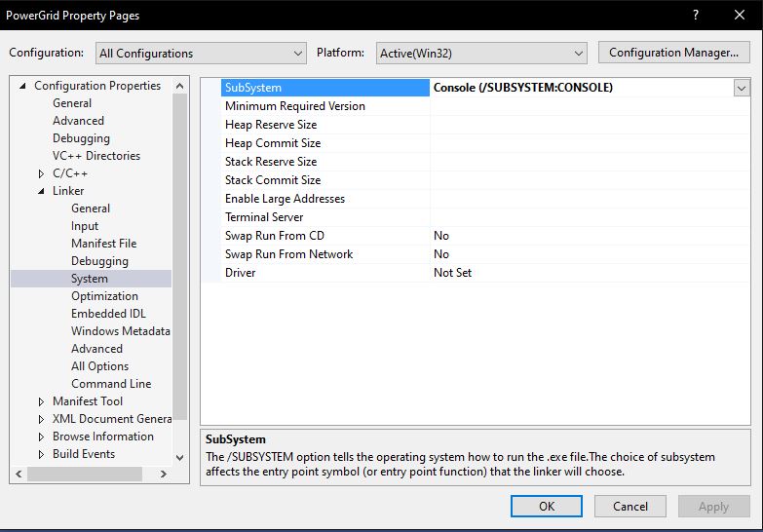The image size is (763, 532).
Task: Click the Console (/SUBSYSTEM:CONSOLE) value
Action: [x=523, y=88]
